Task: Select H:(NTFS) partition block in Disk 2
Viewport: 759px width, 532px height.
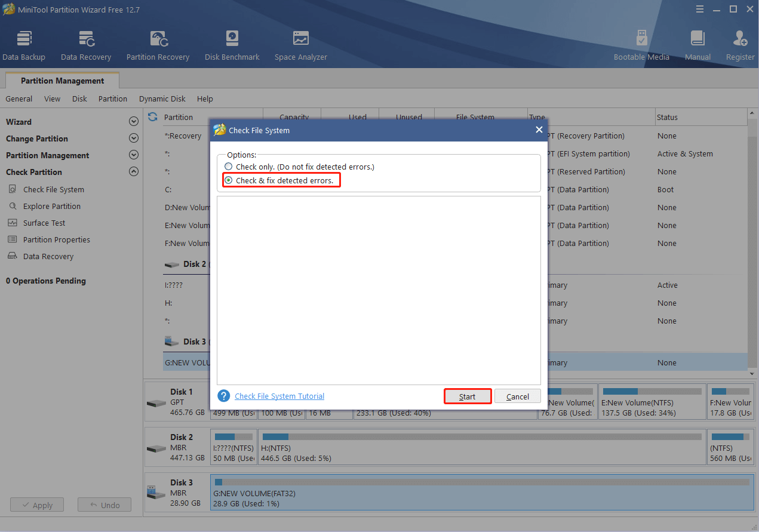Action: 481,447
